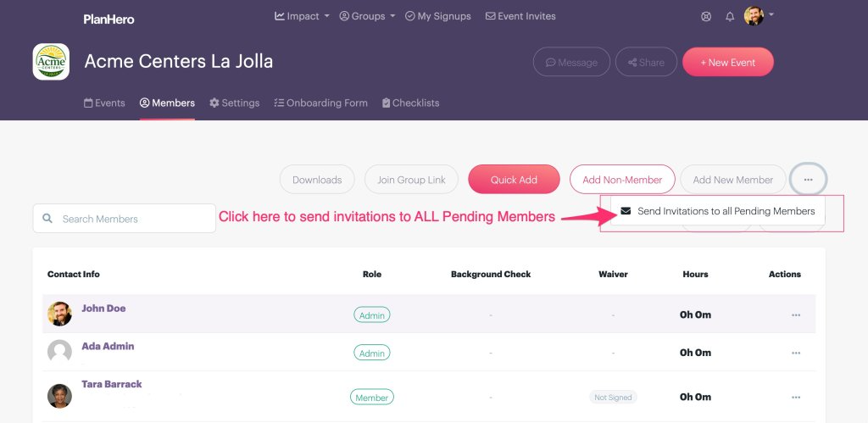This screenshot has width=868, height=423.
Task: Switch to the Events tab
Action: coord(104,103)
